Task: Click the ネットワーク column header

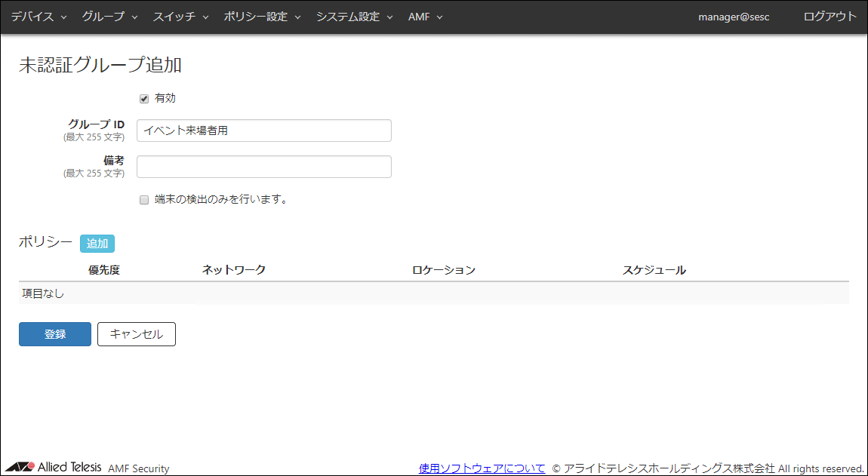Action: pyautogui.click(x=234, y=270)
